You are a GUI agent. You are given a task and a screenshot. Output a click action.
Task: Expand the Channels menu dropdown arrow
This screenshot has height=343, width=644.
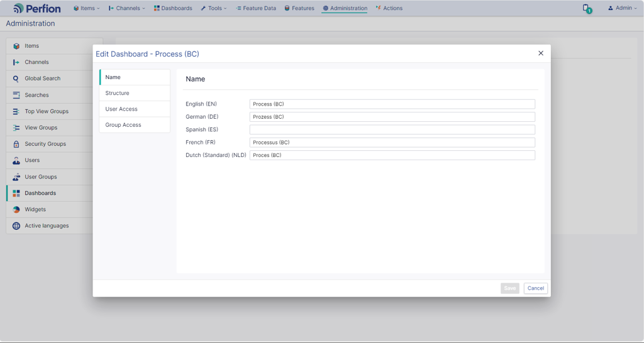[x=143, y=9]
